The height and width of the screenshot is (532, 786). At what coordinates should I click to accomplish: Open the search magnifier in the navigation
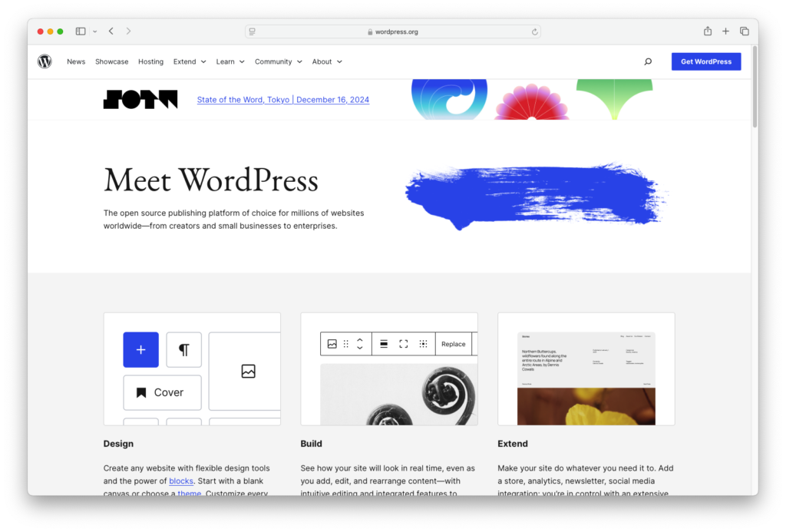[x=648, y=61]
